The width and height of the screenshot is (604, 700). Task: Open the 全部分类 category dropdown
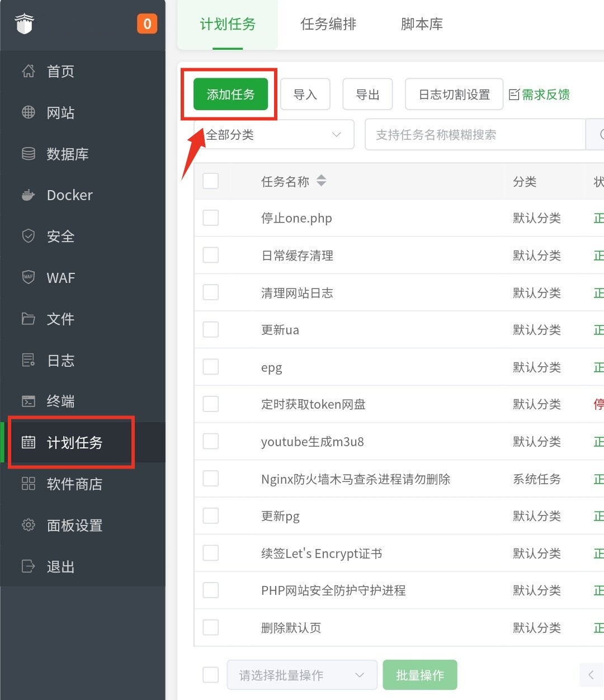coord(274,134)
